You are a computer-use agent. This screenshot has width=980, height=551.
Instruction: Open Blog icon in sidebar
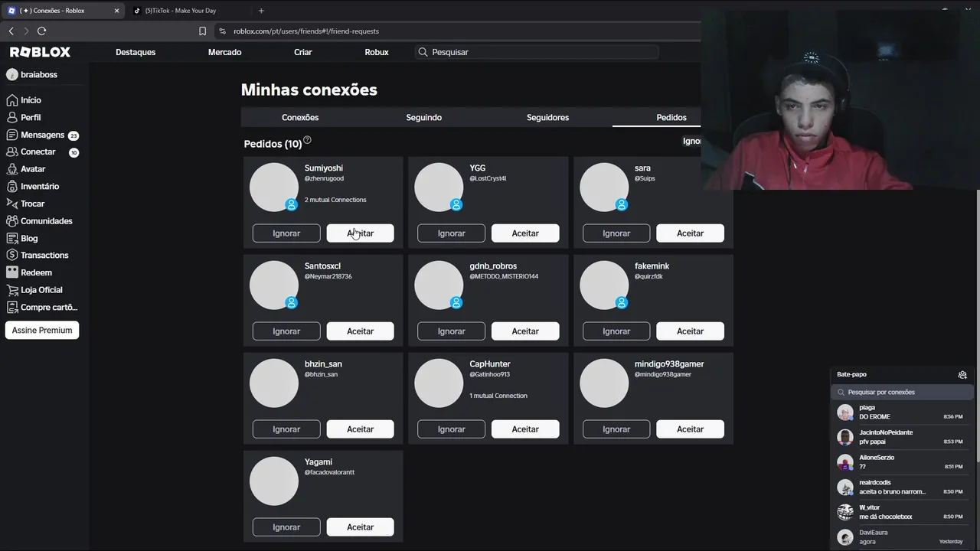[11, 238]
